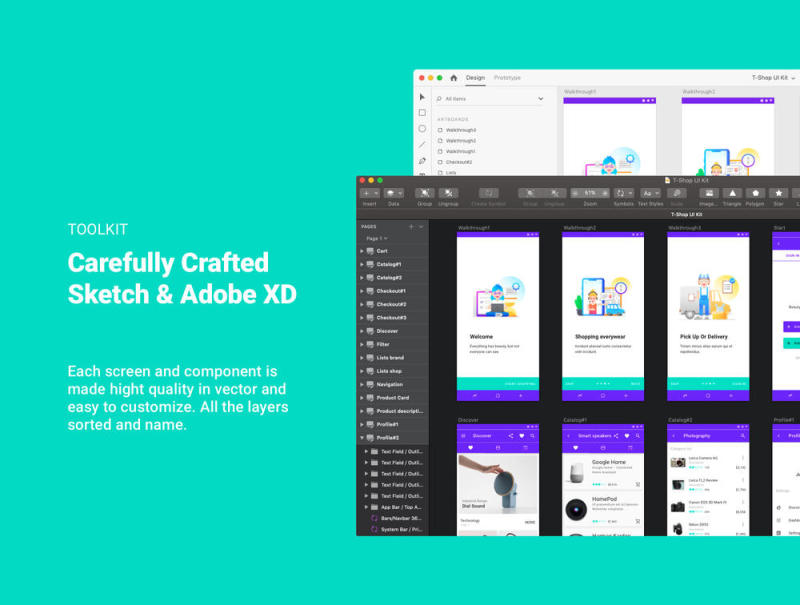800x605 pixels.
Task: Click the add page plus button
Action: click(x=410, y=227)
